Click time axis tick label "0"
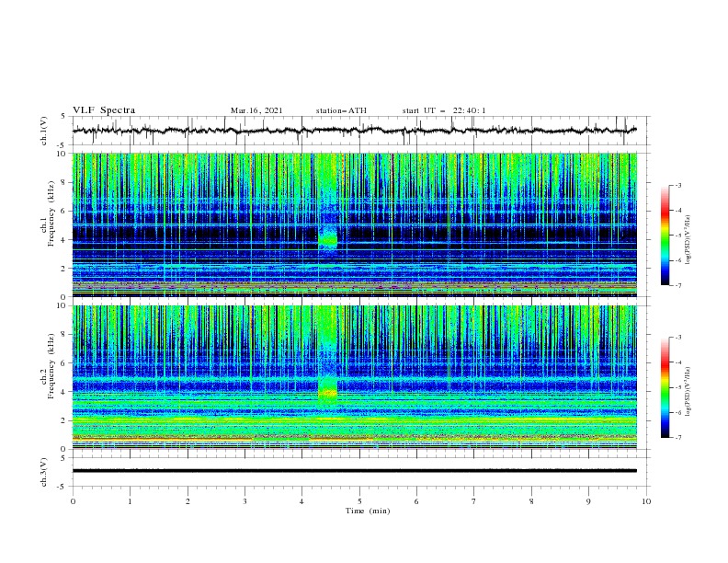This screenshot has width=728, height=563. 73,501
